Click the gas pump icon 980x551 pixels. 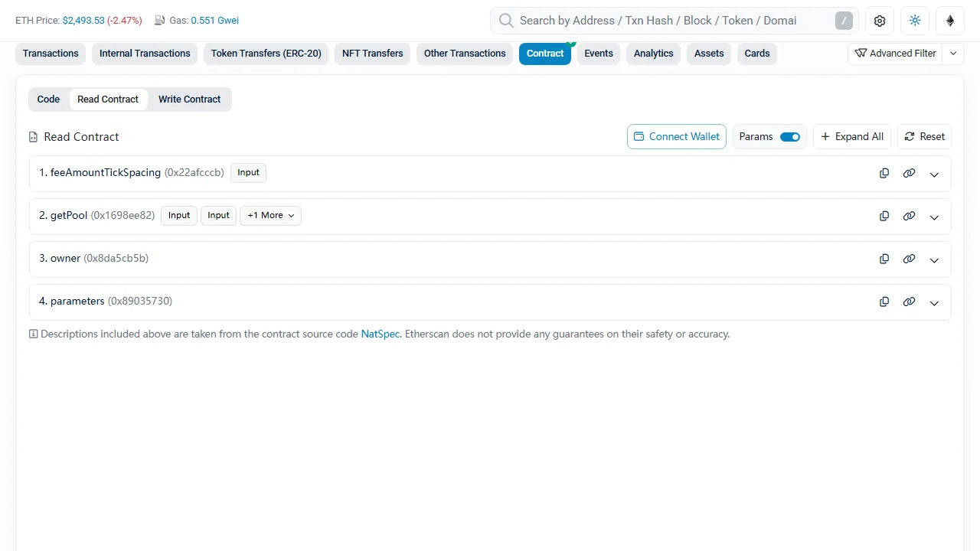coord(159,21)
